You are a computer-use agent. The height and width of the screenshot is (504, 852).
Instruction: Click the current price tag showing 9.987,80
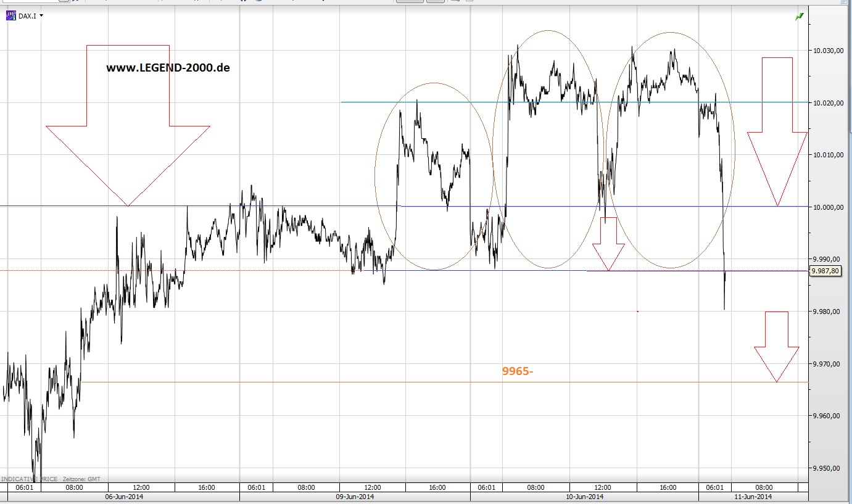pyautogui.click(x=827, y=270)
